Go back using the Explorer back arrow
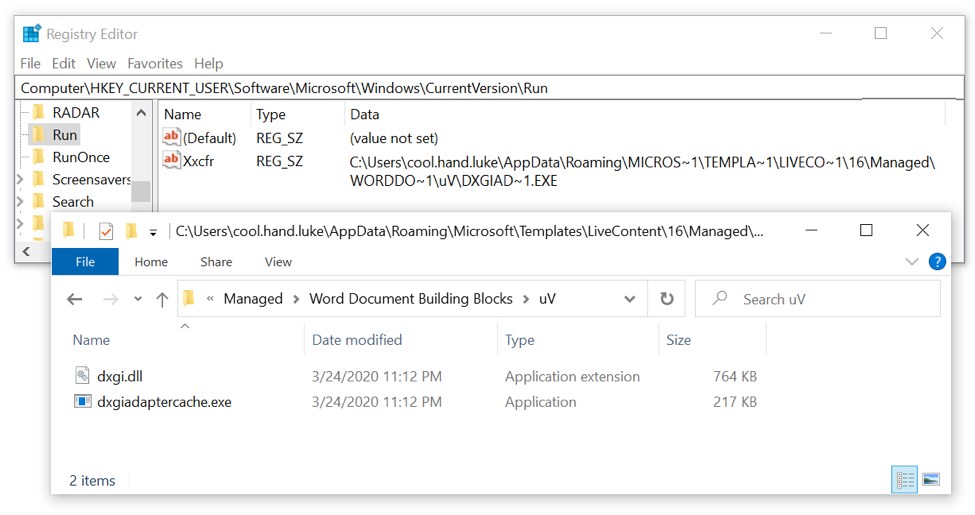975x515 pixels. [x=75, y=299]
